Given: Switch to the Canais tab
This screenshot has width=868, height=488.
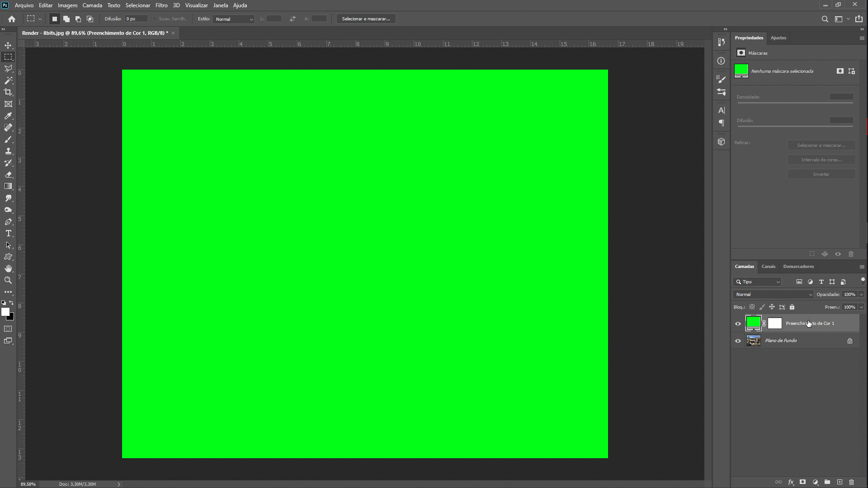Looking at the screenshot, I should [x=768, y=267].
